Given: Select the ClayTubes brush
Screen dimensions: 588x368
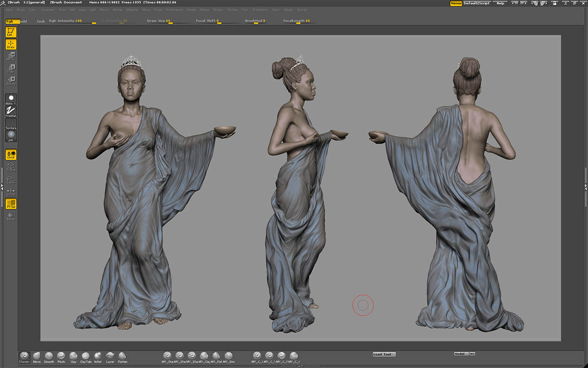Looking at the screenshot, I should (86, 356).
